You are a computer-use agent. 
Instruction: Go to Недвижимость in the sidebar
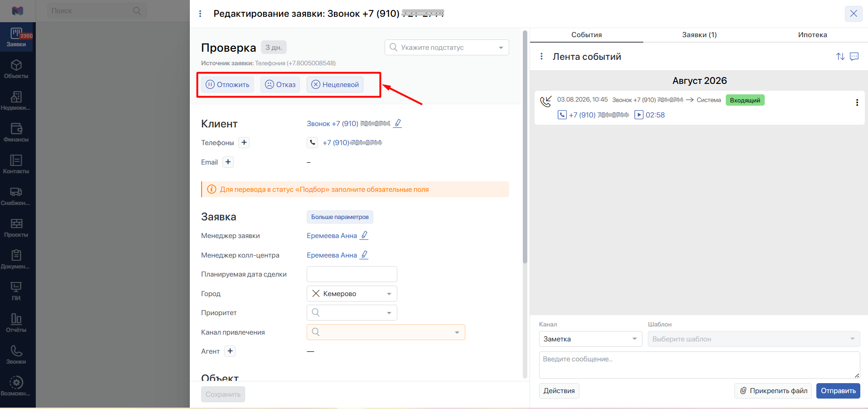click(16, 101)
